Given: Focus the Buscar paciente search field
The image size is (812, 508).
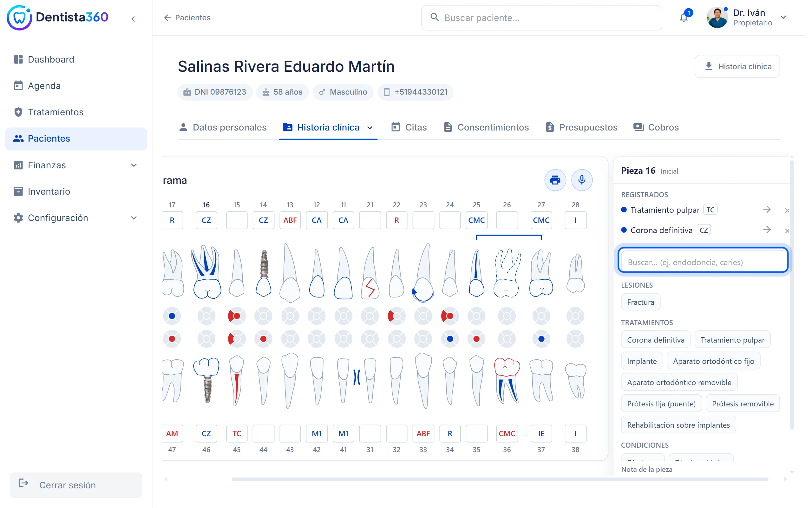Looking at the screenshot, I should coord(541,18).
